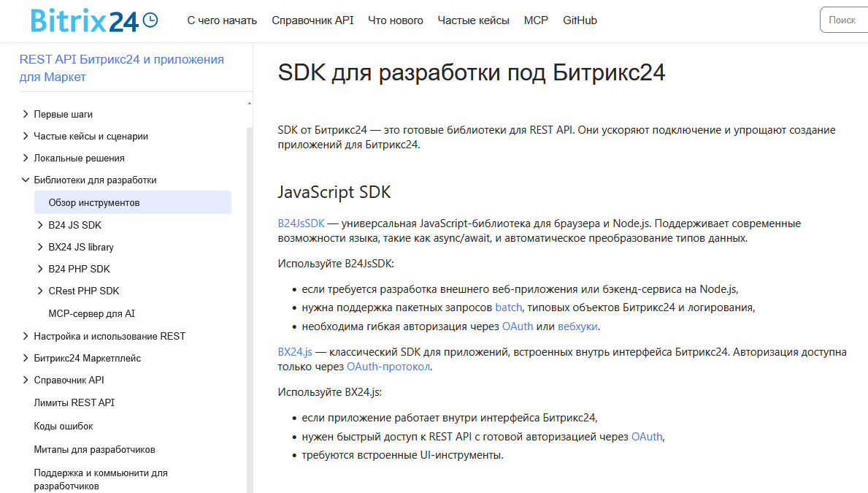Screen dimensions: 868x493
Task: Open 'BX24 JS library' sidebar item
Action: [81, 247]
